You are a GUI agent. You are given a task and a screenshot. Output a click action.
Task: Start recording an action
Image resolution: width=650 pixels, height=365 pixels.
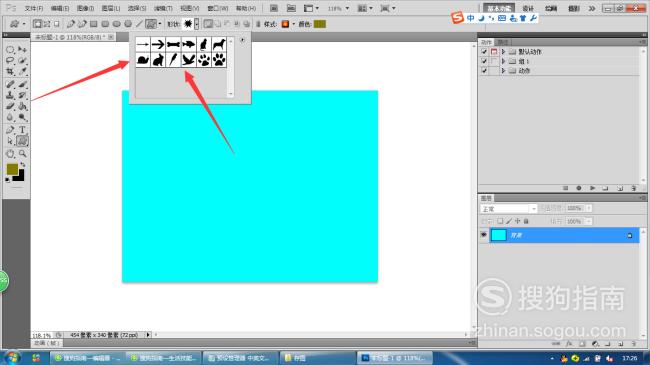point(579,188)
